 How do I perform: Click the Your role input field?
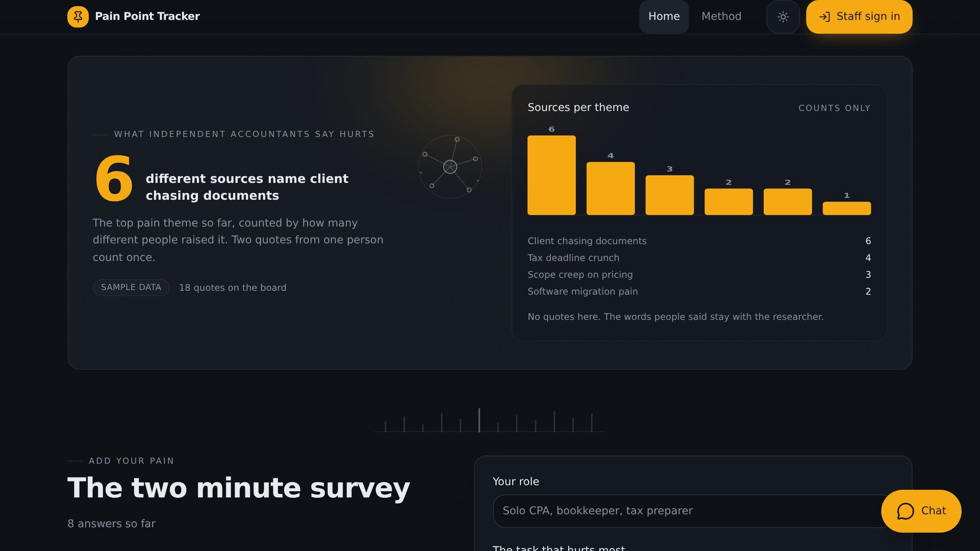693,511
